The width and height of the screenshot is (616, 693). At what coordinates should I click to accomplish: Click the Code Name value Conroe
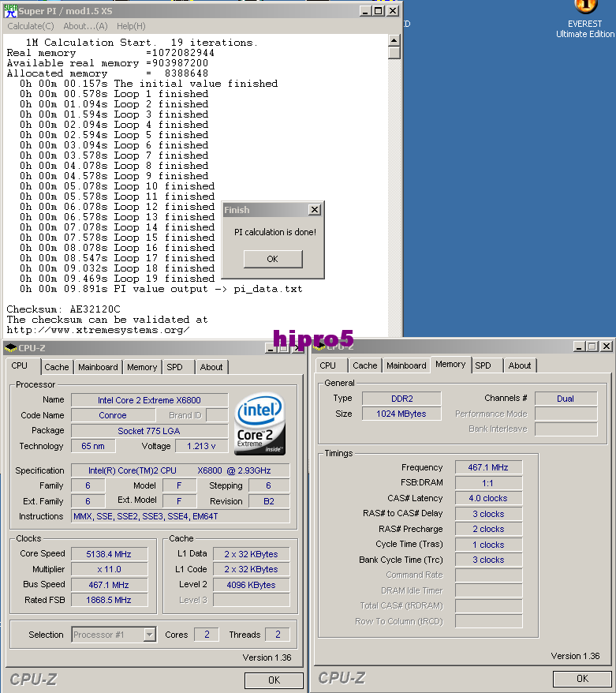[x=113, y=415]
